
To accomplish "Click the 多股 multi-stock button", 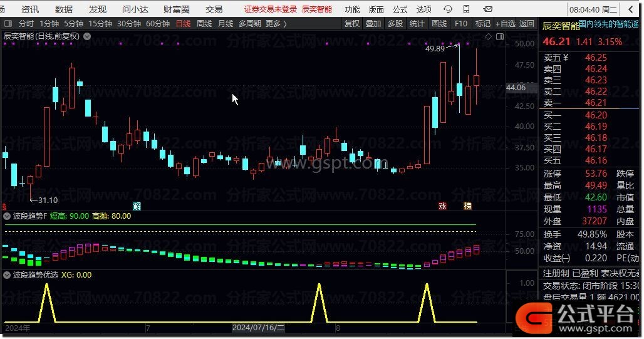I will point(395,24).
